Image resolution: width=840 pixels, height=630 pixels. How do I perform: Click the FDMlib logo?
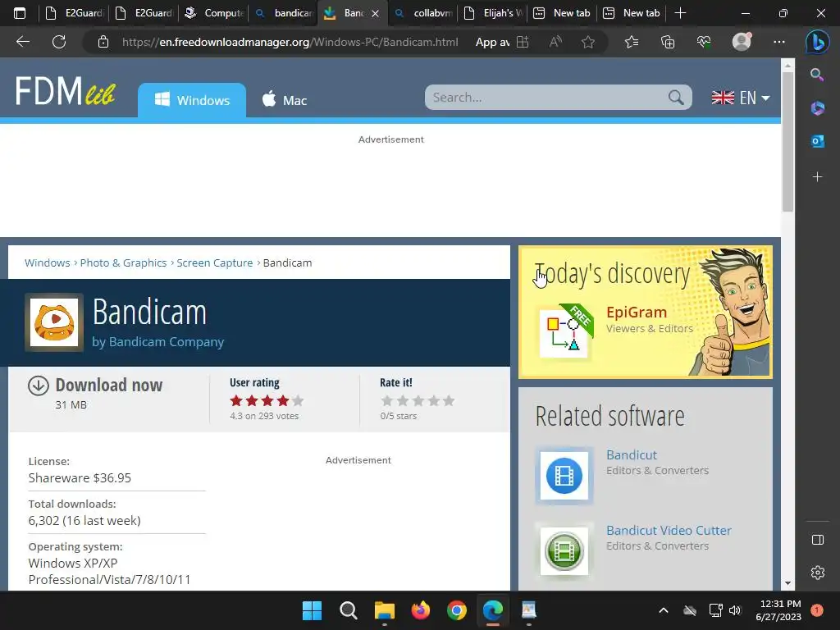[x=66, y=91]
